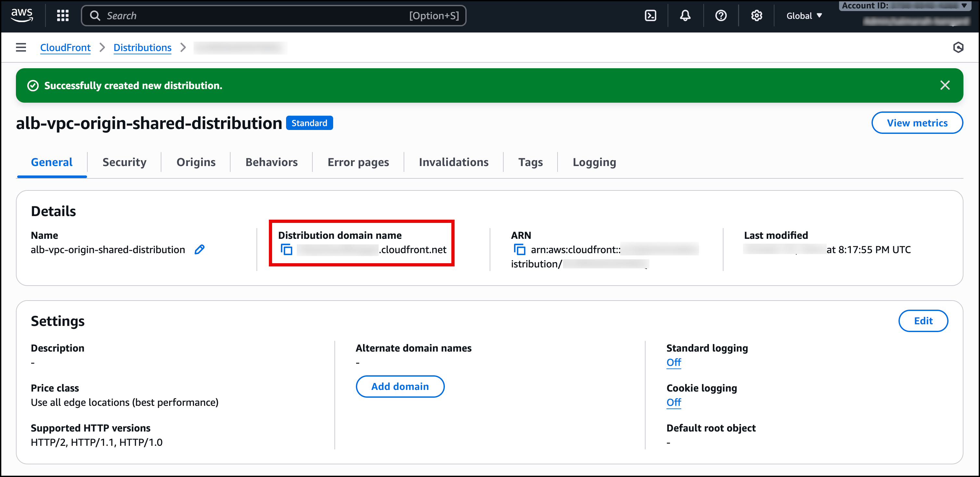Open the notifications bell
The image size is (980, 477).
(685, 16)
